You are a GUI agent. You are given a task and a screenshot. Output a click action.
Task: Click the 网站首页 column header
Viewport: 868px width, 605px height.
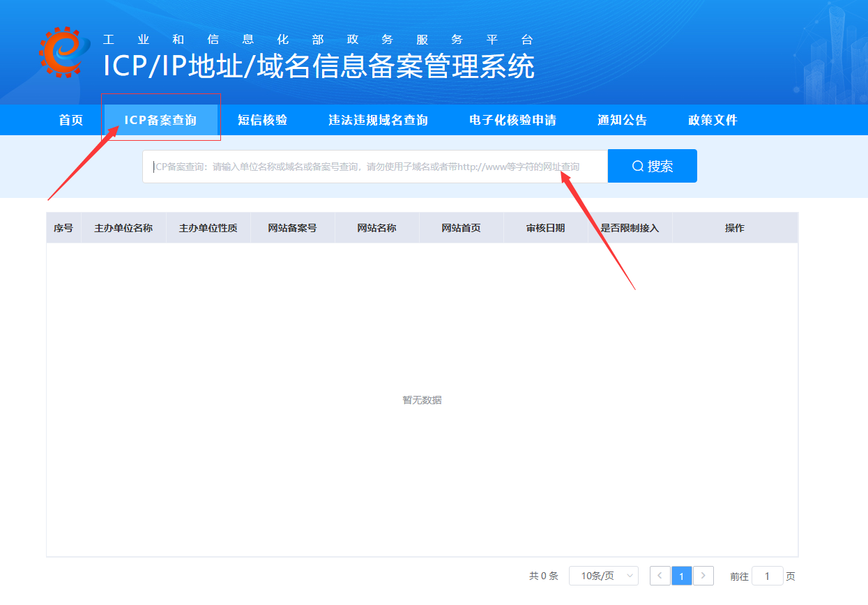[461, 228]
